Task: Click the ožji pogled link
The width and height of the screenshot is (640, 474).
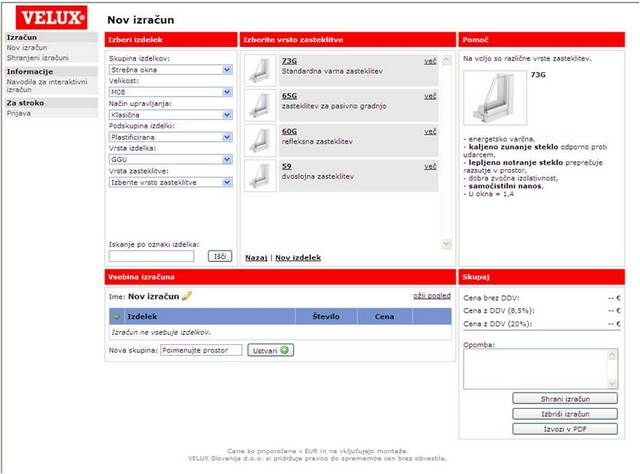Action: 432,296
